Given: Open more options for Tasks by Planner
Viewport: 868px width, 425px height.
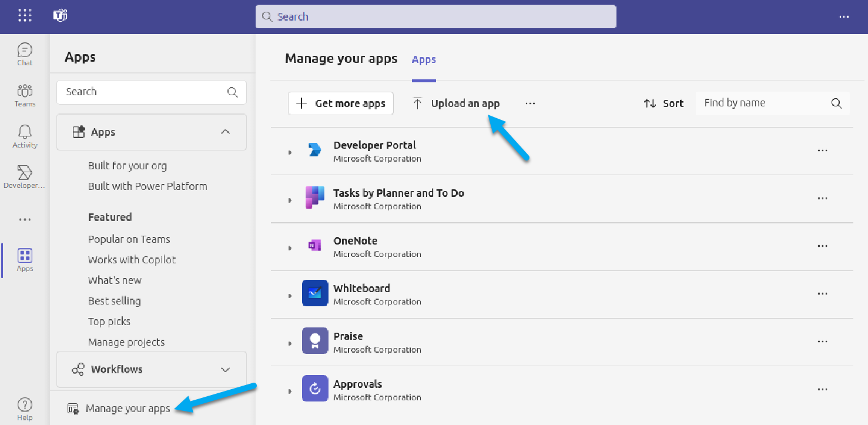Looking at the screenshot, I should point(822,198).
